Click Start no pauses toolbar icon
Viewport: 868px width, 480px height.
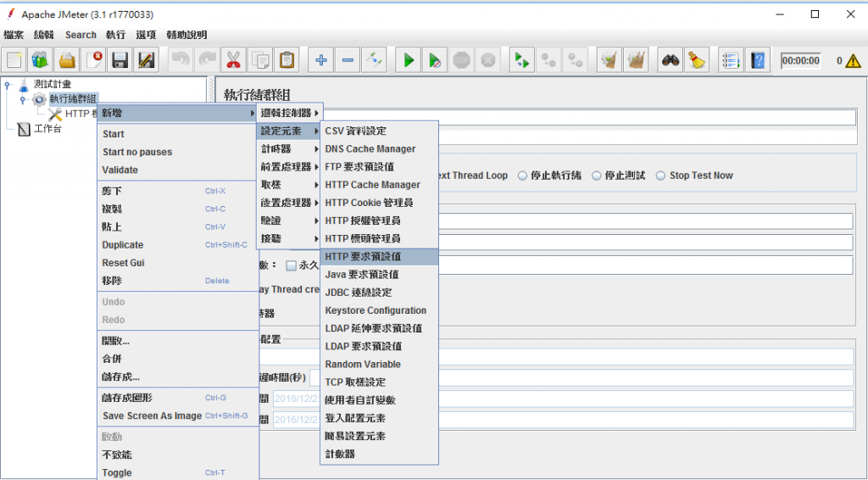[435, 60]
